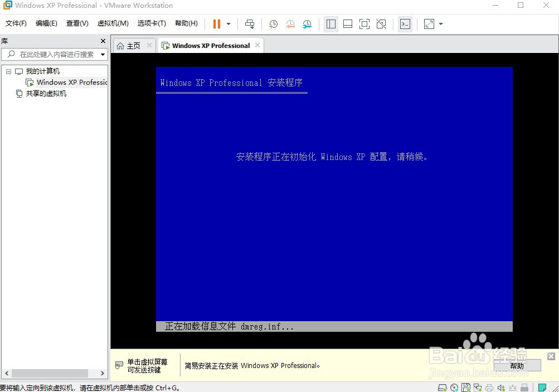The width and height of the screenshot is (559, 392).
Task: Click the home icon on the 主页 tab
Action: coord(120,46)
